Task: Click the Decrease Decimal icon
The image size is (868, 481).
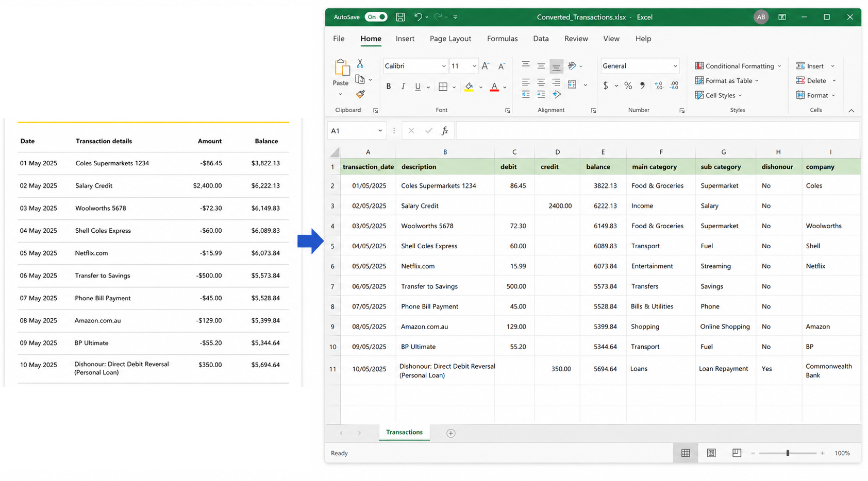Action: (674, 85)
